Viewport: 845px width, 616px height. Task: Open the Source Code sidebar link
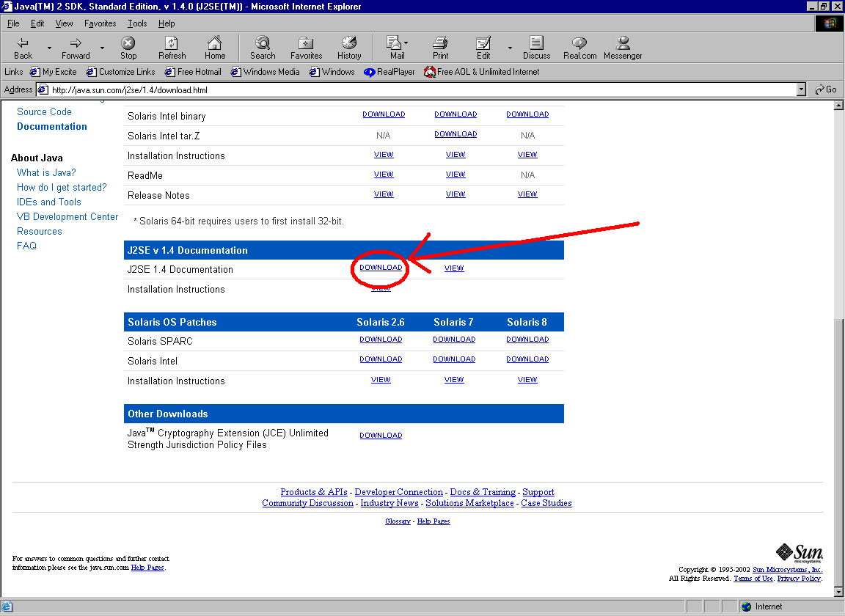point(44,111)
